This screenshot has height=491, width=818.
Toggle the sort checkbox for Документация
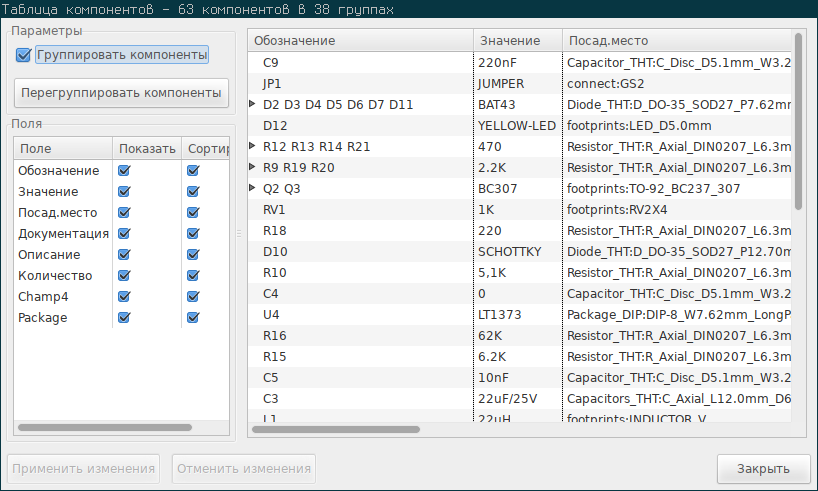point(193,233)
